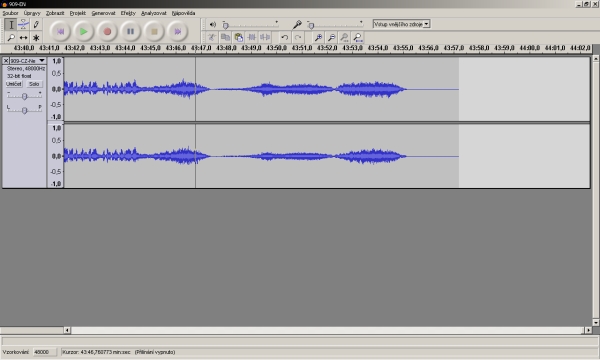Viewport: 600px width, 360px height.
Task: Activate the Multi-tool asterisk icon
Action: point(36,37)
